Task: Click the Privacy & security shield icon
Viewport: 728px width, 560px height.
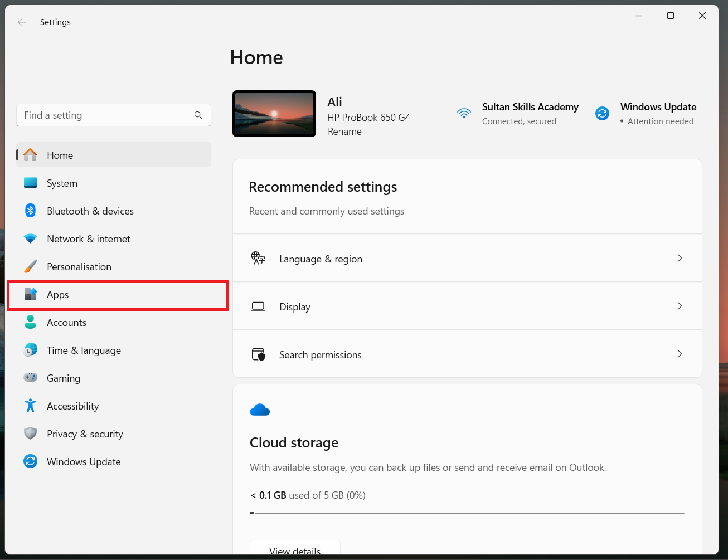Action: [x=31, y=434]
